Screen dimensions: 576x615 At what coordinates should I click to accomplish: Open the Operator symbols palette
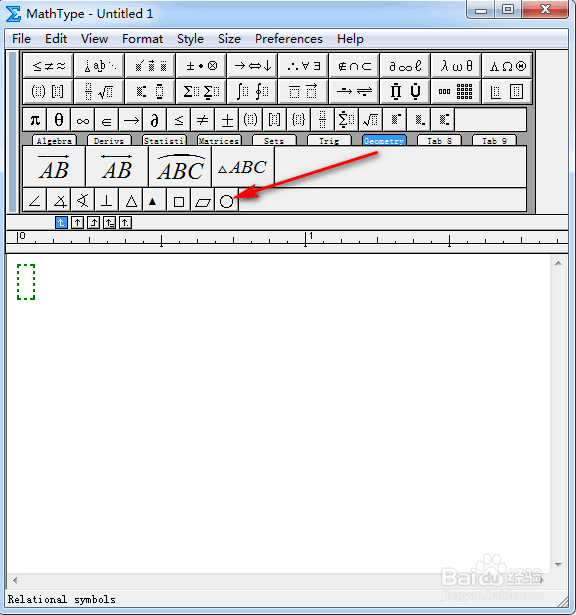coord(201,66)
